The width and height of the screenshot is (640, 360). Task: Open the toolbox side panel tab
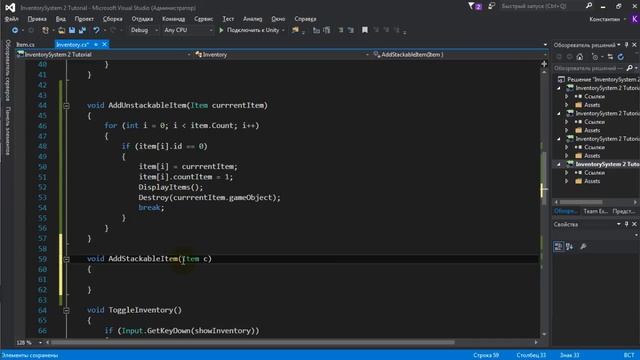(7, 131)
